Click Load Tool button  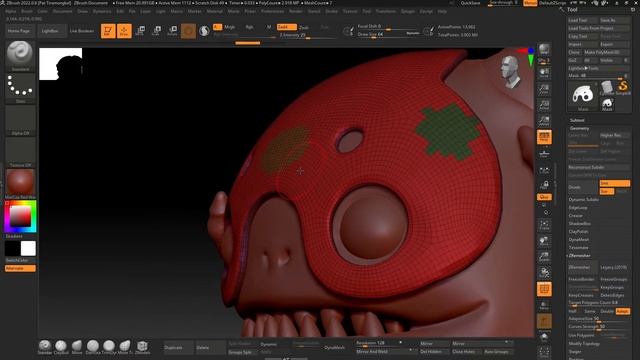click(x=583, y=20)
